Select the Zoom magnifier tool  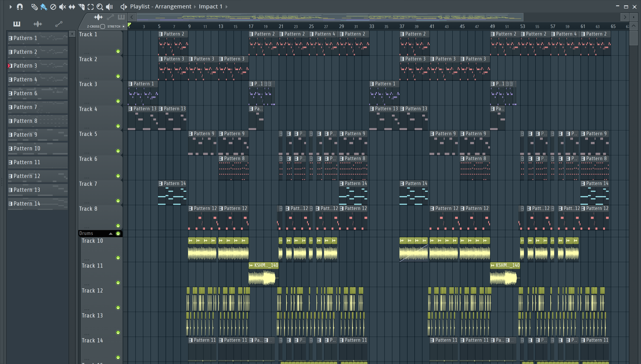(100, 7)
